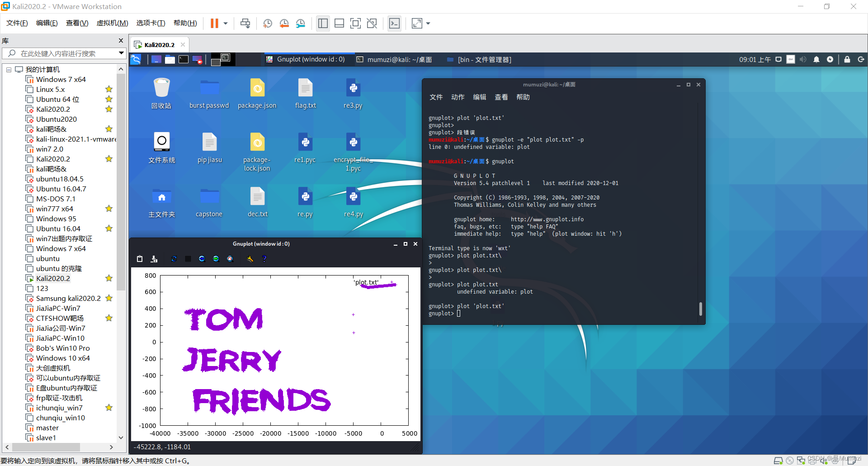Switch to the Gnuplot window taskbar button
Viewport: 868px width, 466px height.
point(306,59)
